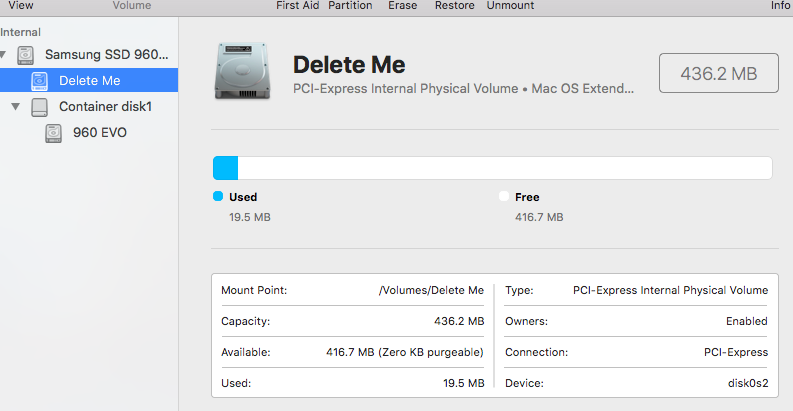Unmount the selected volume

[x=510, y=6]
